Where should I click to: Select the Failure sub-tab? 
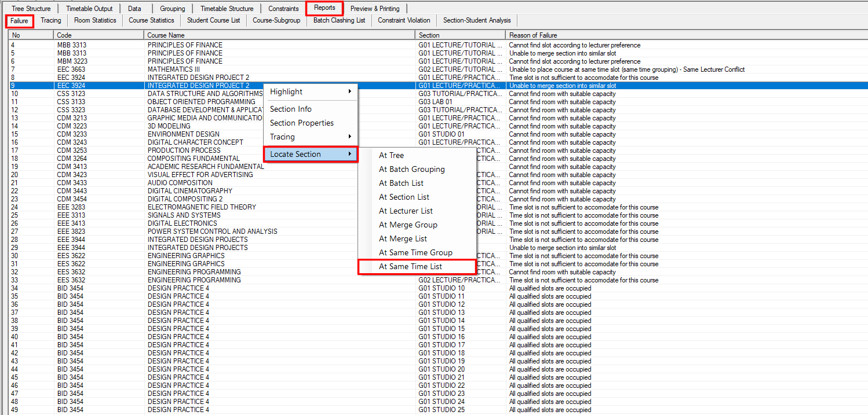pos(19,21)
